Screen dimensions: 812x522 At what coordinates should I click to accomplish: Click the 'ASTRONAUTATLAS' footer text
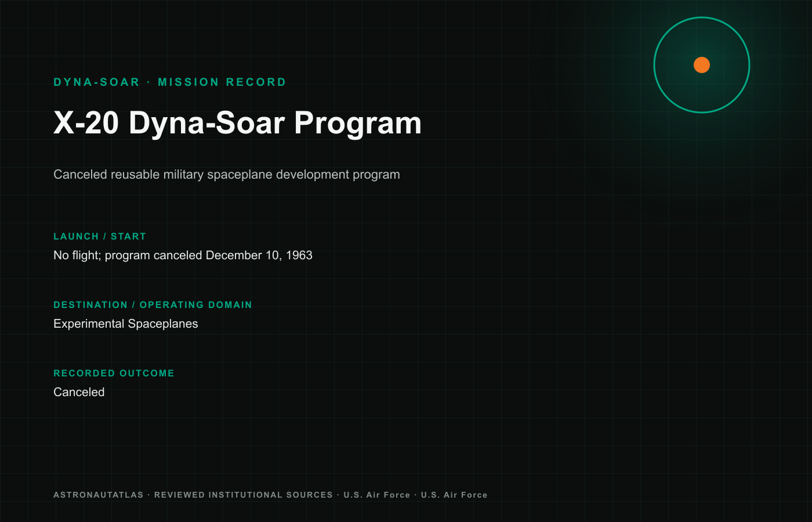click(99, 495)
